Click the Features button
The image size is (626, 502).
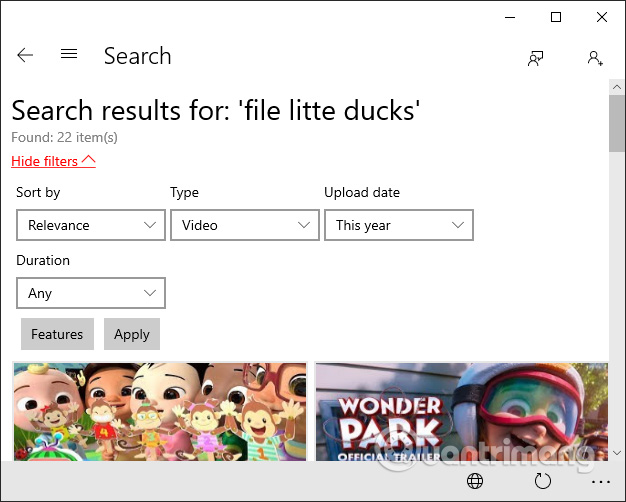(x=57, y=334)
